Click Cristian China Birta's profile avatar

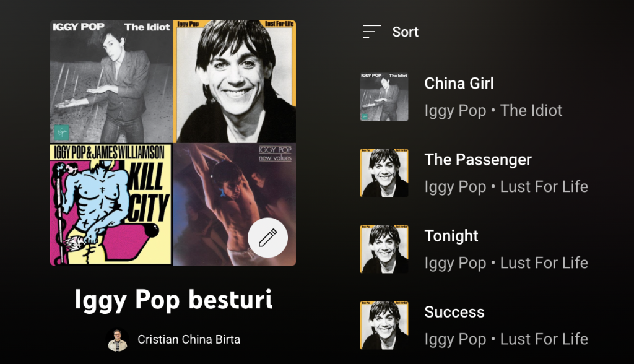[x=118, y=339]
